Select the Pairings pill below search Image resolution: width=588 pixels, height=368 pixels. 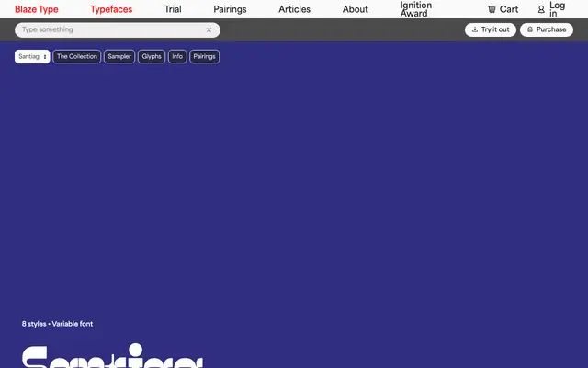click(x=204, y=57)
